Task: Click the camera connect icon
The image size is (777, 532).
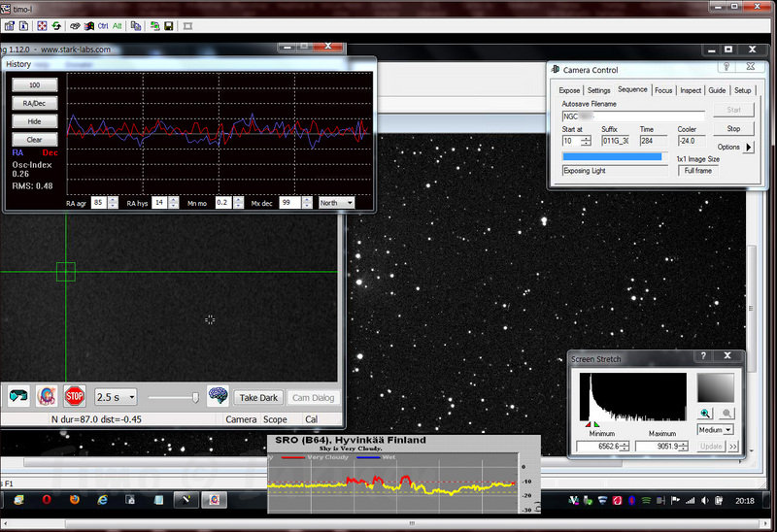Action: click(17, 396)
